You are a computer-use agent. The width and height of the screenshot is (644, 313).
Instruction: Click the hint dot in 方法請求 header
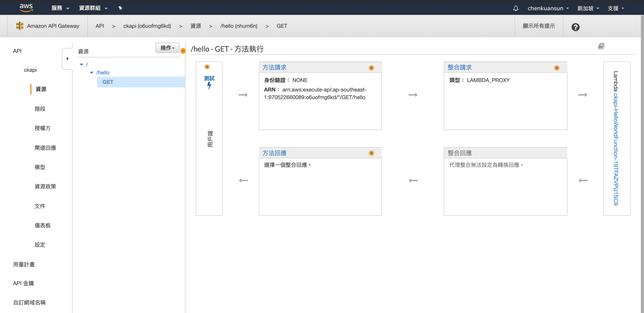coord(371,68)
